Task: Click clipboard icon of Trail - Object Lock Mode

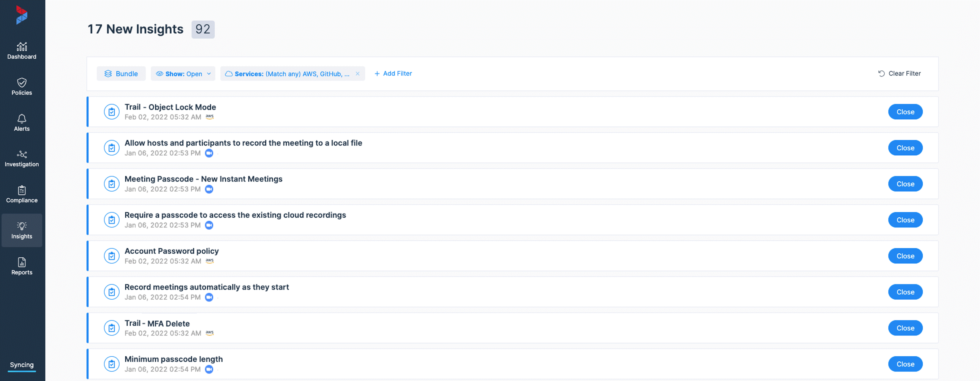Action: pyautogui.click(x=111, y=112)
